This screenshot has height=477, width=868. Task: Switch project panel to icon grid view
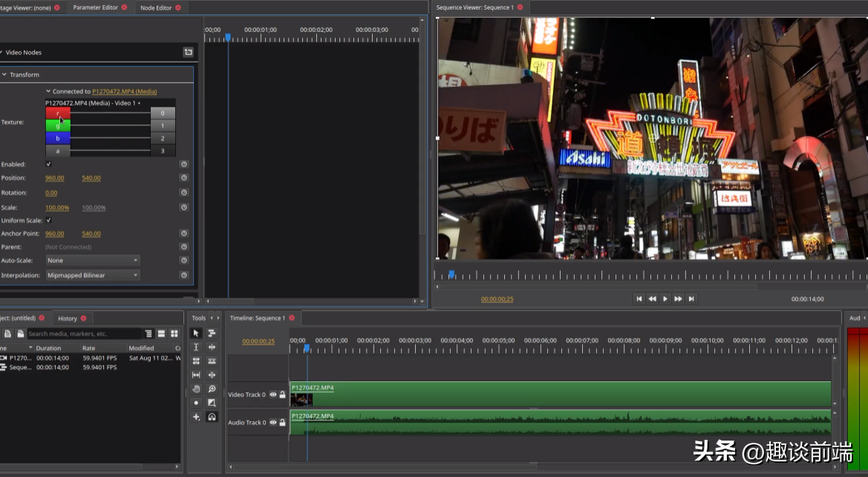pos(174,334)
